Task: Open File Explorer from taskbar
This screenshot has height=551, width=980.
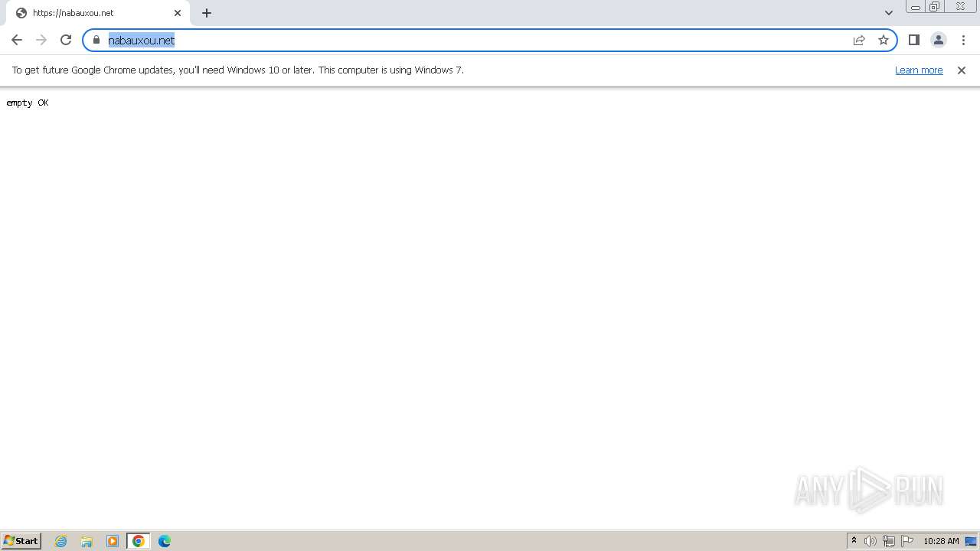Action: click(87, 541)
